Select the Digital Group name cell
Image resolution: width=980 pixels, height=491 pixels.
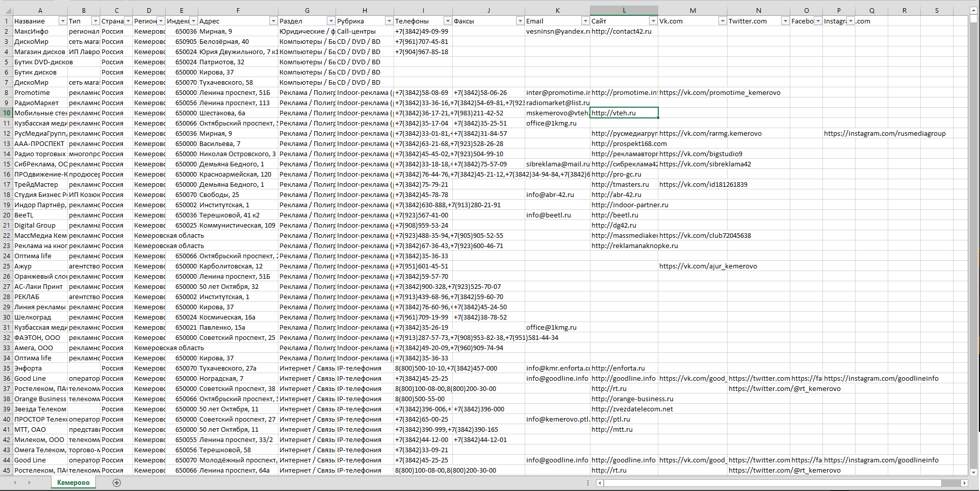40,225
